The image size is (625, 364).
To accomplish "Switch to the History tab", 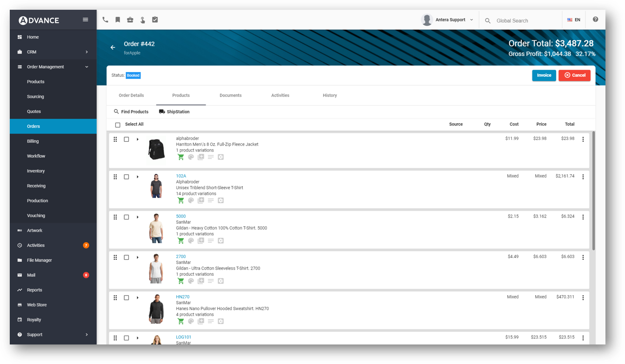I will [330, 95].
